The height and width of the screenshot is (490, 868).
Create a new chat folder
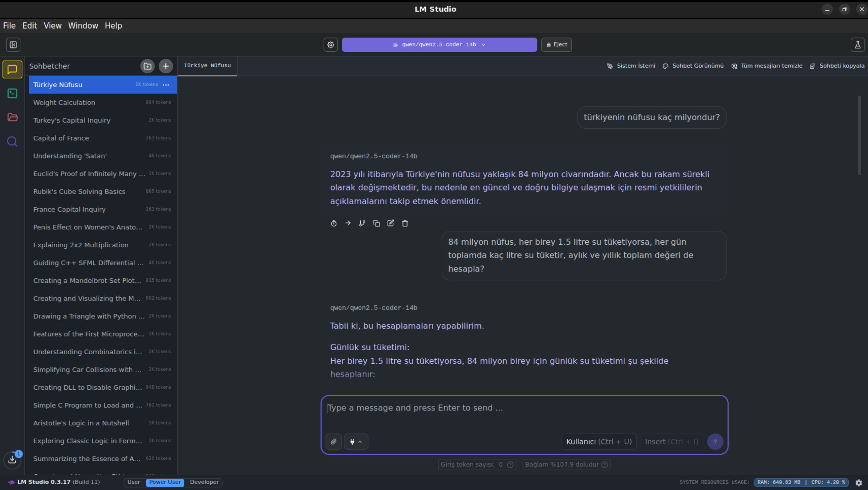[148, 66]
